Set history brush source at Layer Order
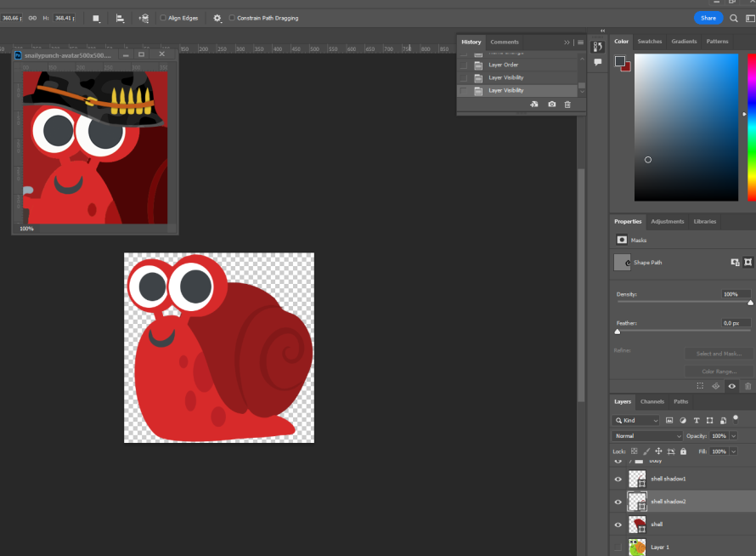Image resolution: width=756 pixels, height=556 pixels. click(464, 65)
